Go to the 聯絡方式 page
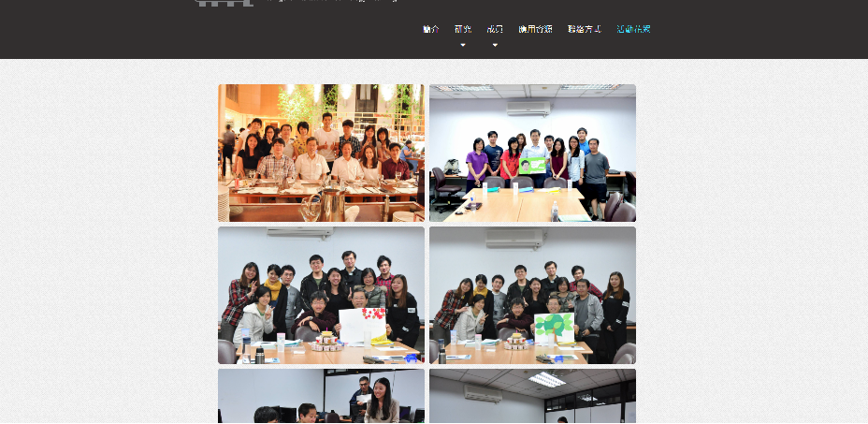868x424 pixels. [x=585, y=29]
